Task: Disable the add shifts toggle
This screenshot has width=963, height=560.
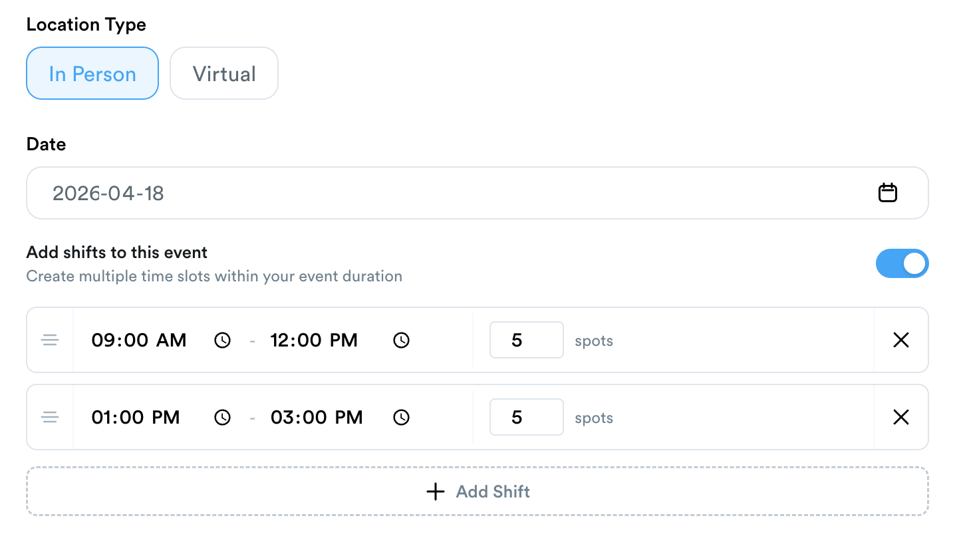Action: coord(902,263)
